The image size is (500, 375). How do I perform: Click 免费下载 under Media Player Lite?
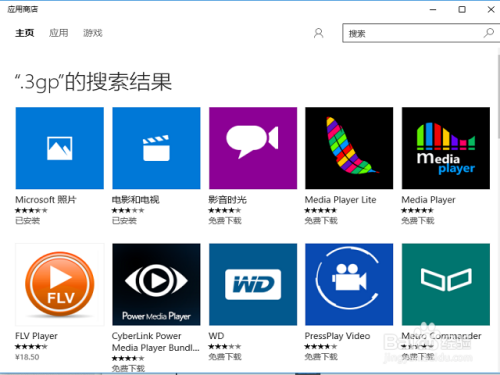tap(321, 221)
